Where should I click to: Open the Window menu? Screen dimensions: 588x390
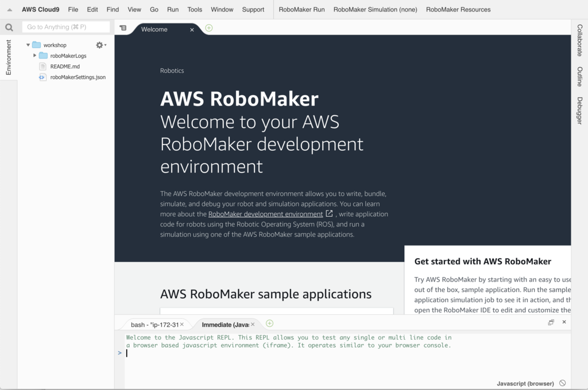pos(222,10)
